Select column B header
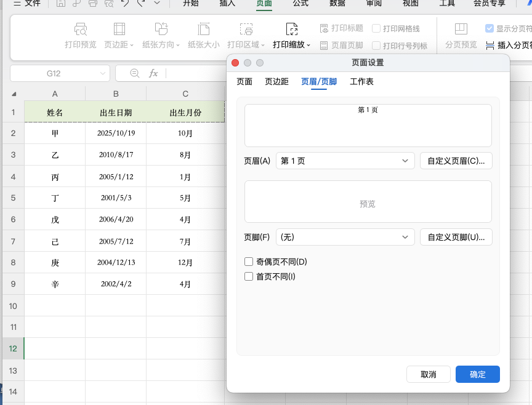532x405 pixels. tap(116, 94)
